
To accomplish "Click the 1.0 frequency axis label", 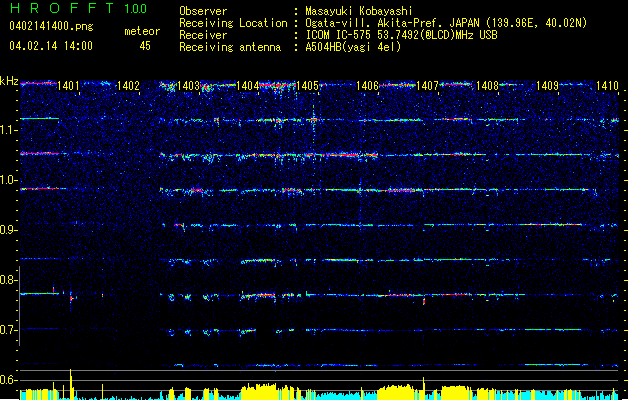I will coord(9,180).
